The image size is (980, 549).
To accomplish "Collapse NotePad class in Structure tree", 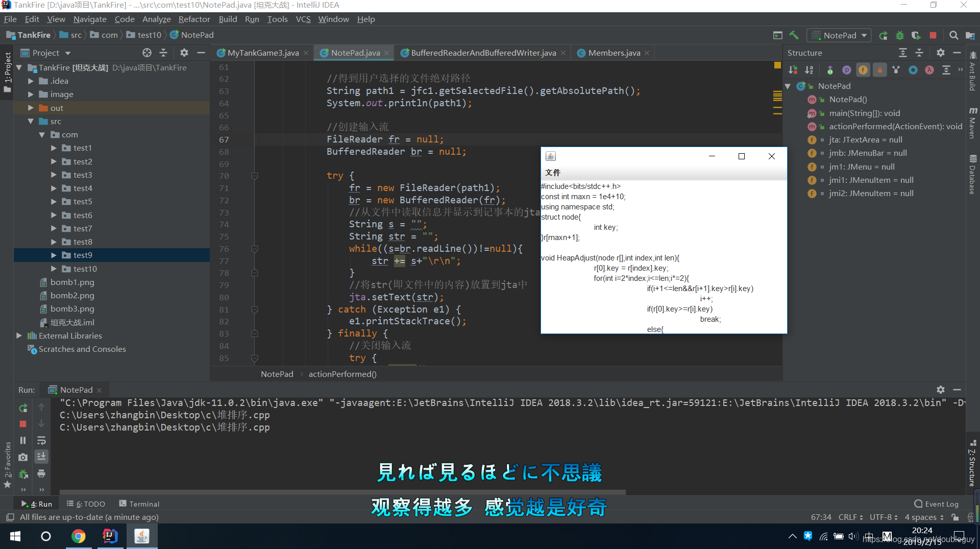I will coord(788,86).
